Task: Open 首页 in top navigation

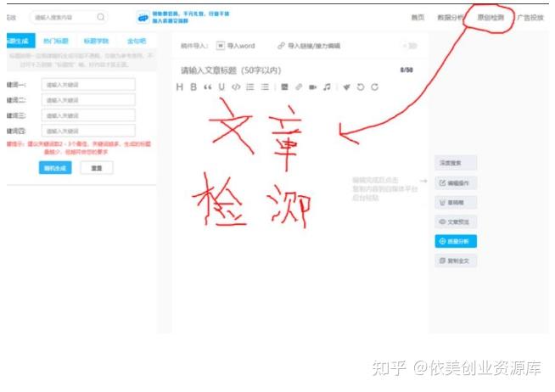Action: click(x=418, y=17)
